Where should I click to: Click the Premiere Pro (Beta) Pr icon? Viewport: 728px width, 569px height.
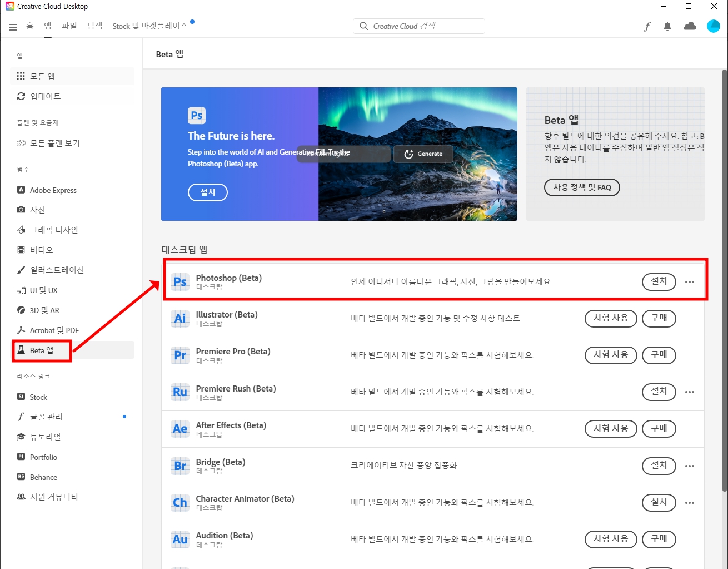180,355
